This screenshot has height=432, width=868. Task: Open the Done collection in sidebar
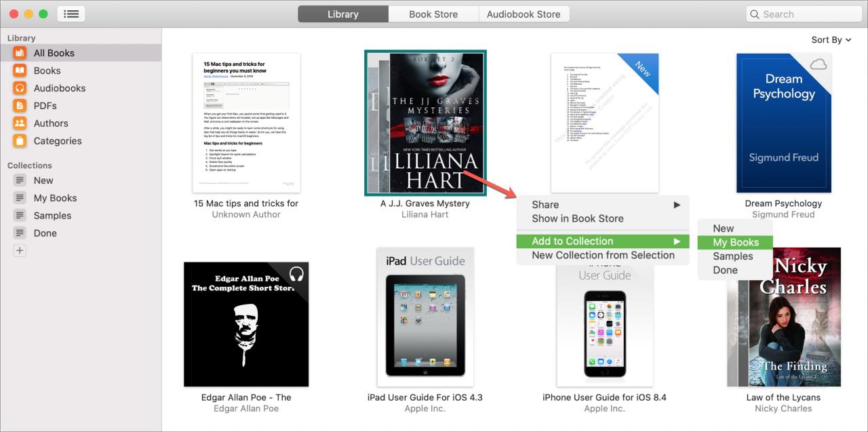pyautogui.click(x=81, y=233)
